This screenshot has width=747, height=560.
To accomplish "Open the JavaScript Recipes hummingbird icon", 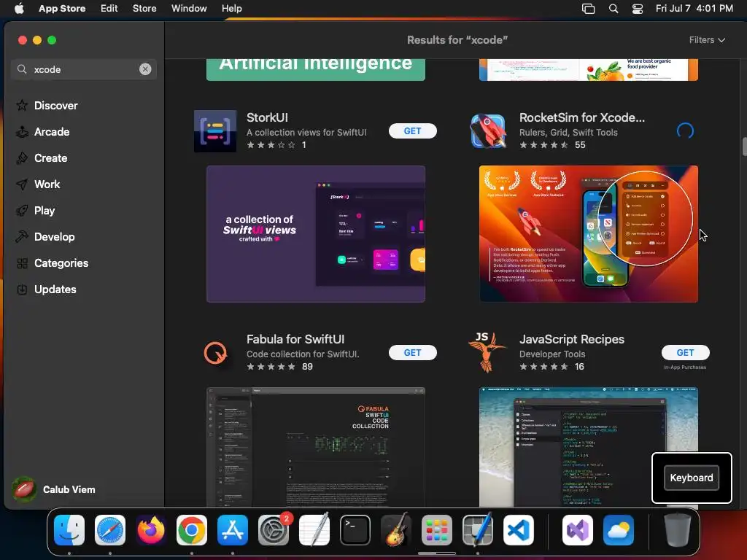I will tap(487, 352).
